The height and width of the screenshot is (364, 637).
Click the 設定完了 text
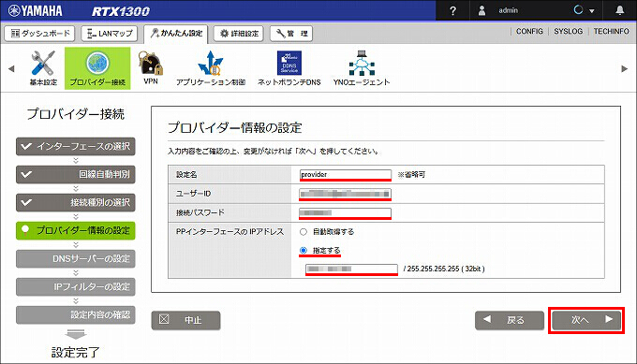click(76, 352)
